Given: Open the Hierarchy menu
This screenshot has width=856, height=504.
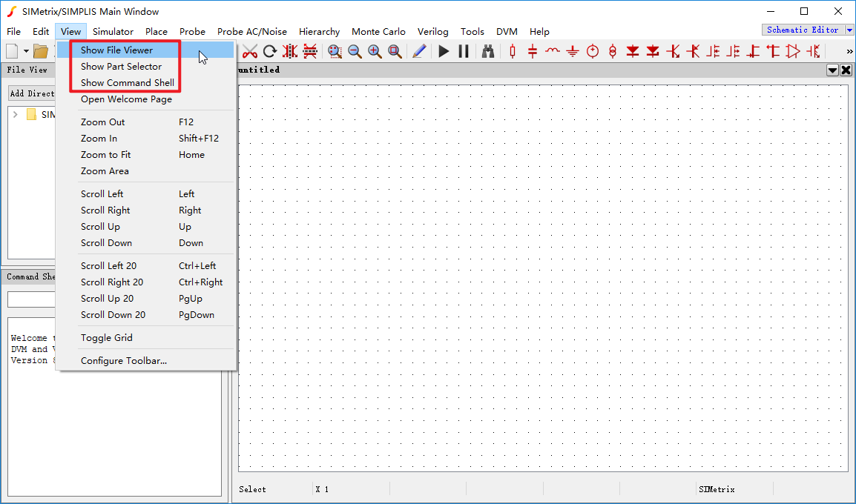Looking at the screenshot, I should click(320, 32).
